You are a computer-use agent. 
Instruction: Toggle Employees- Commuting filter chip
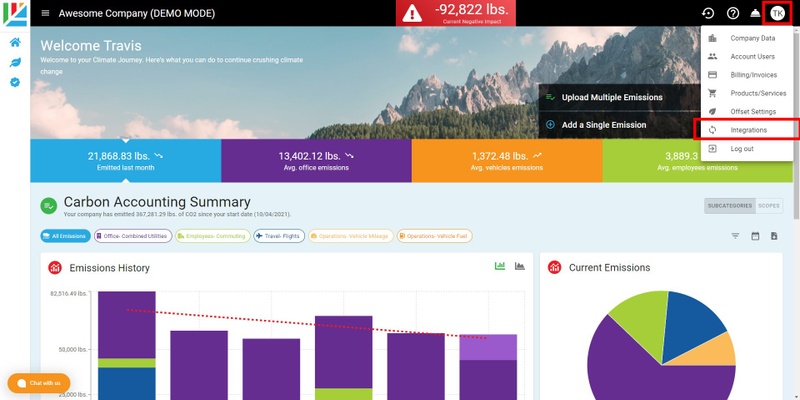click(x=213, y=236)
